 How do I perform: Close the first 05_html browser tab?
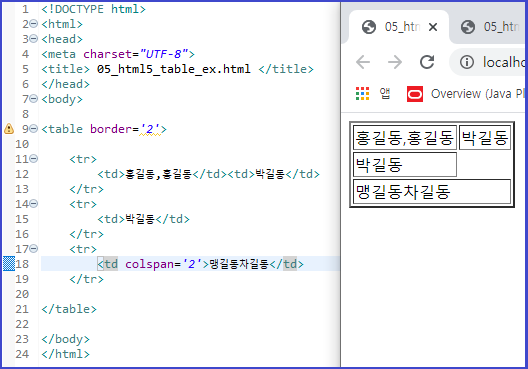pyautogui.click(x=433, y=27)
